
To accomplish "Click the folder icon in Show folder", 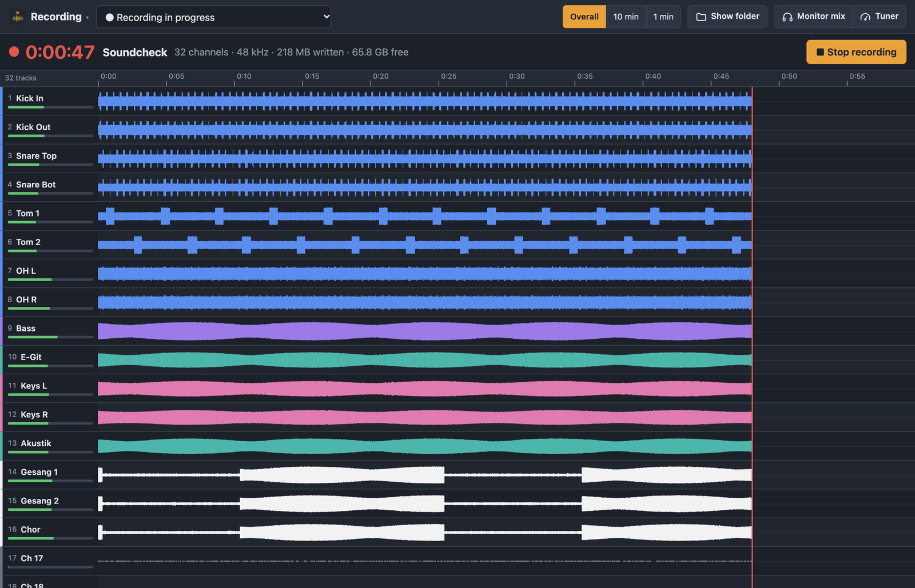I will point(701,17).
